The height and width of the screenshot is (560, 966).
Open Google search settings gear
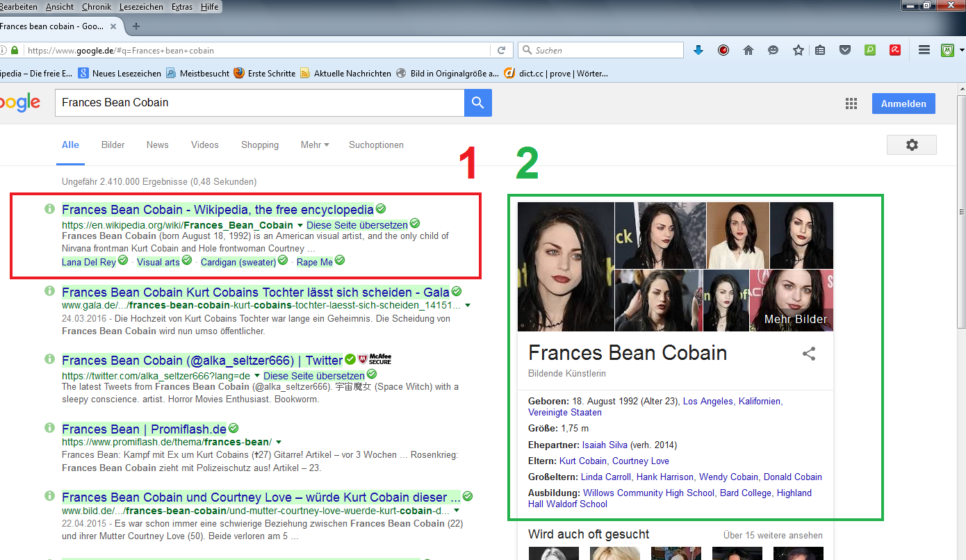click(912, 145)
